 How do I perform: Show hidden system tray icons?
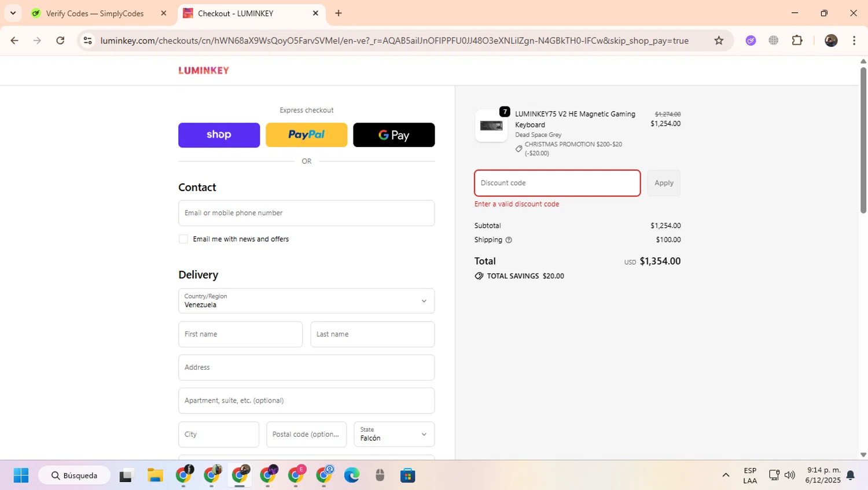point(726,476)
